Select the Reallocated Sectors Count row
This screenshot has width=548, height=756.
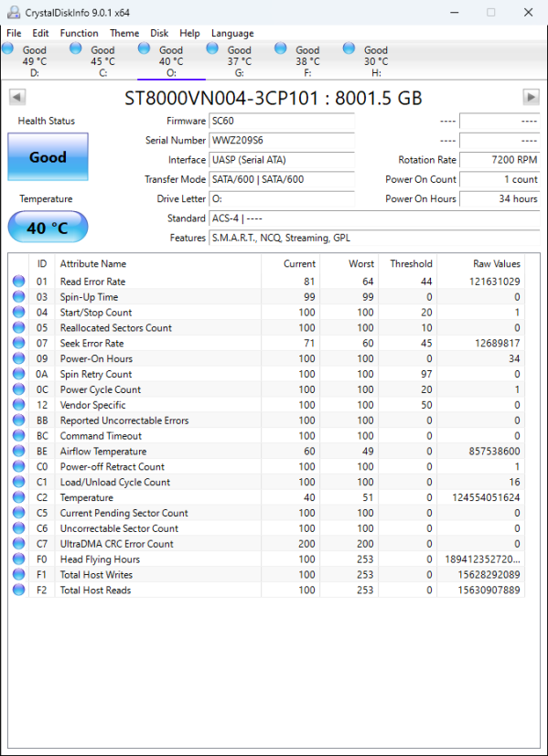[x=267, y=328]
